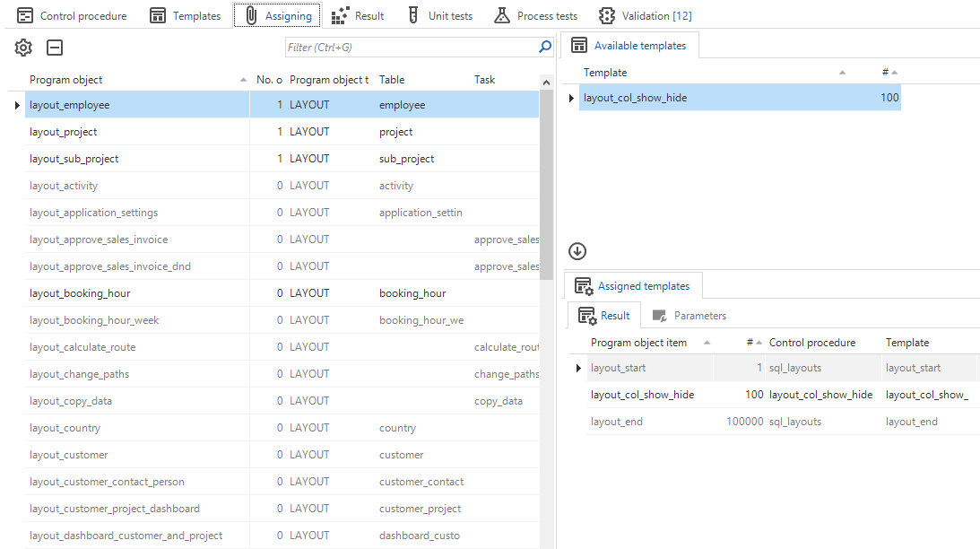Click the search magnifier in filter box
Image resolution: width=980 pixels, height=549 pixels.
[x=544, y=48]
